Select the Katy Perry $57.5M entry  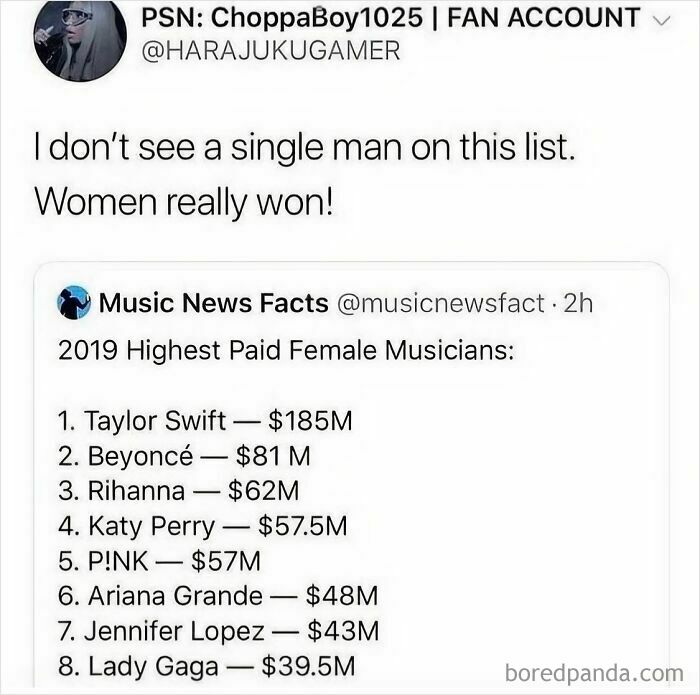(x=202, y=526)
